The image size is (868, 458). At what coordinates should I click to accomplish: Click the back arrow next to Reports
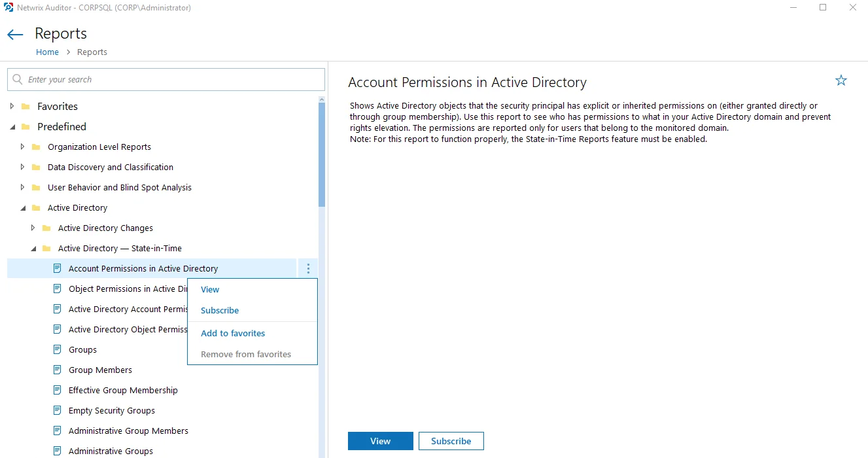click(x=15, y=35)
